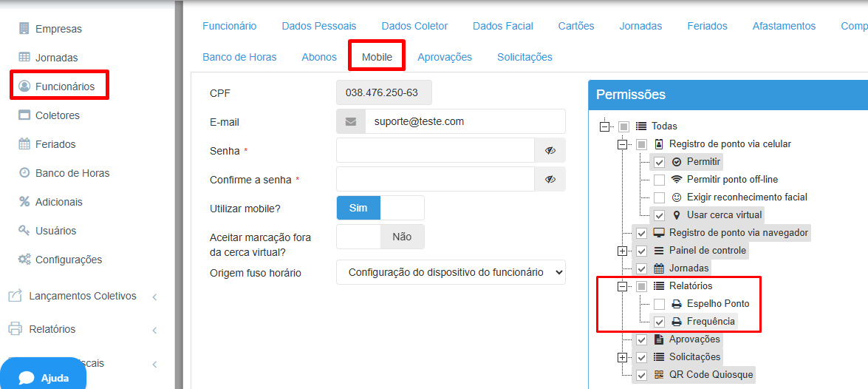868x389 pixels.
Task: Toggle the Utilizar mobile Sim switch
Action: click(380, 208)
